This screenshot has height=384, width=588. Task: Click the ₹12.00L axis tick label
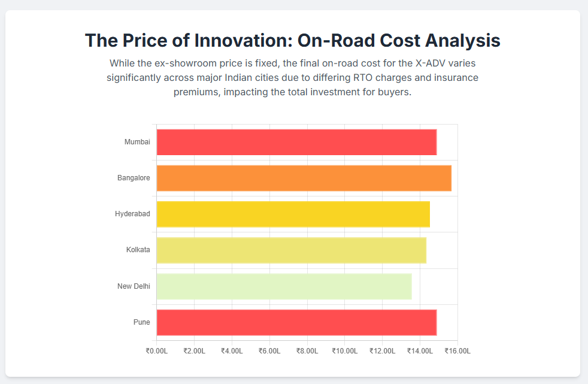point(382,350)
